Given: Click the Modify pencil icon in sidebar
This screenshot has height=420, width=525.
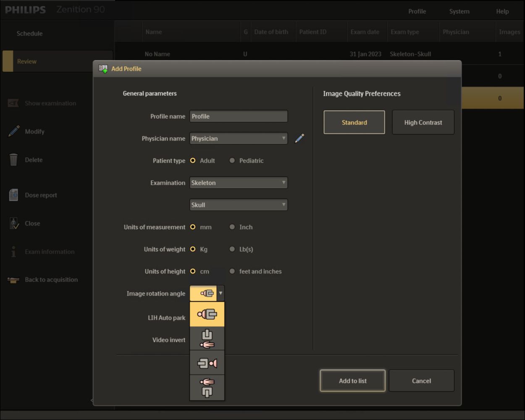Looking at the screenshot, I should (13, 131).
